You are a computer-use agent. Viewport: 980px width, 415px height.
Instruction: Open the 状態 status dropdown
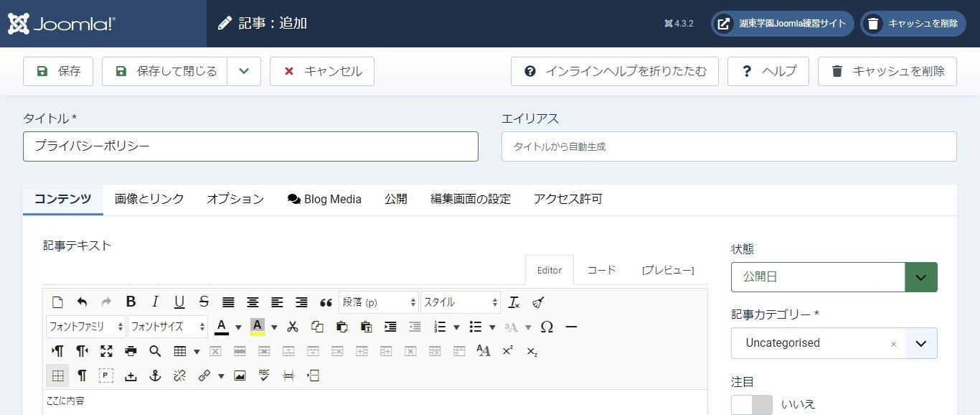click(834, 277)
